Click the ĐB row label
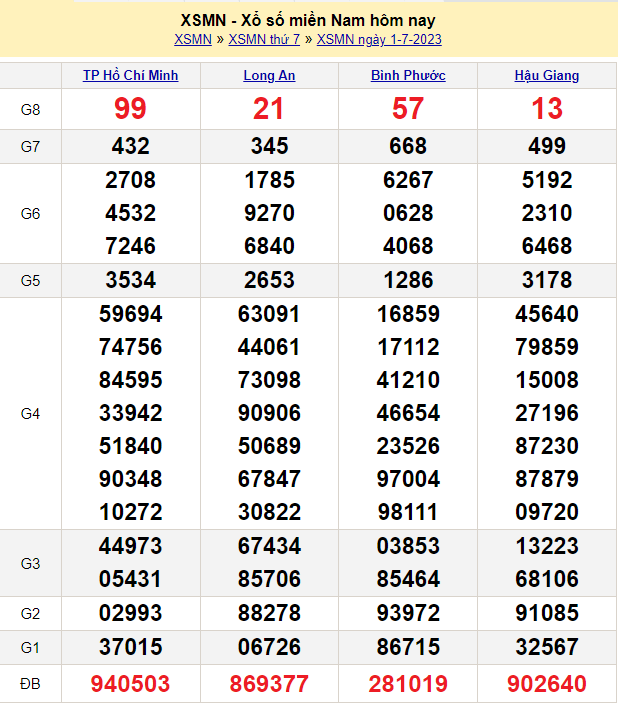The image size is (618, 703). (x=30, y=684)
